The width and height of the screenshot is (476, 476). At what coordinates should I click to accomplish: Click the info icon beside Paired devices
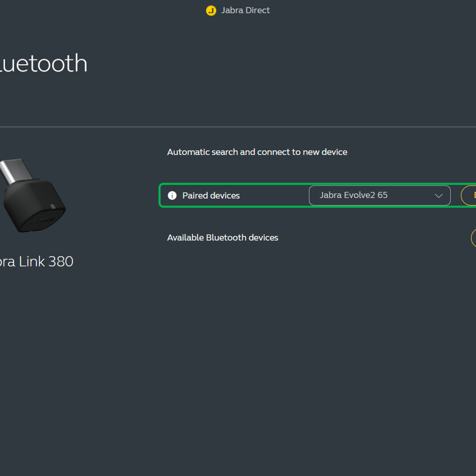[172, 196]
